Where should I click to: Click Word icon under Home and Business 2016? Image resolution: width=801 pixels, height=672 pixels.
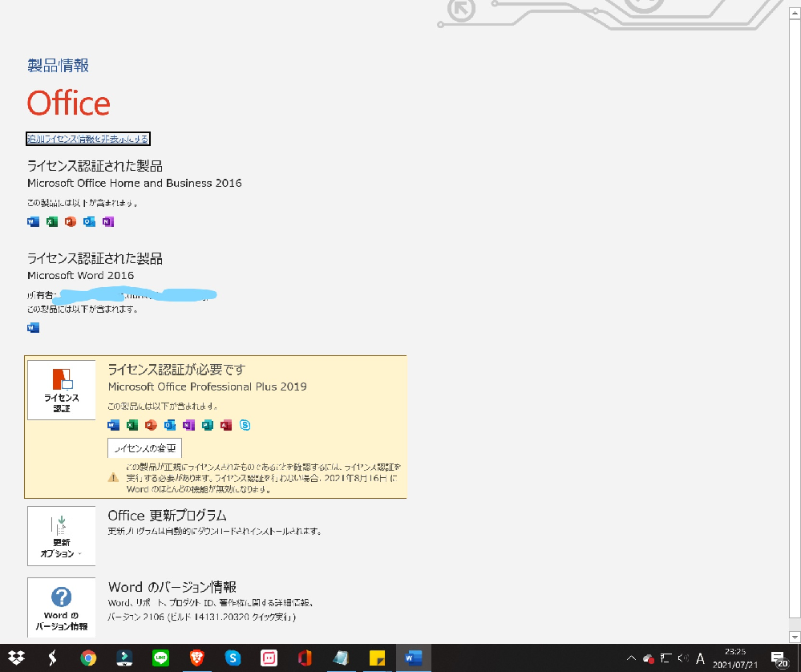pyautogui.click(x=33, y=221)
